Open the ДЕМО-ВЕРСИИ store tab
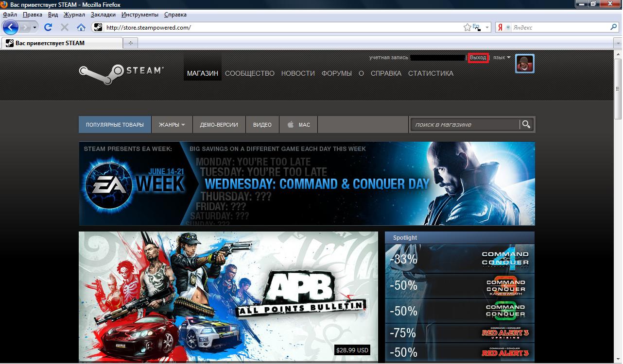Screen dimensions: 623x364 219,125
